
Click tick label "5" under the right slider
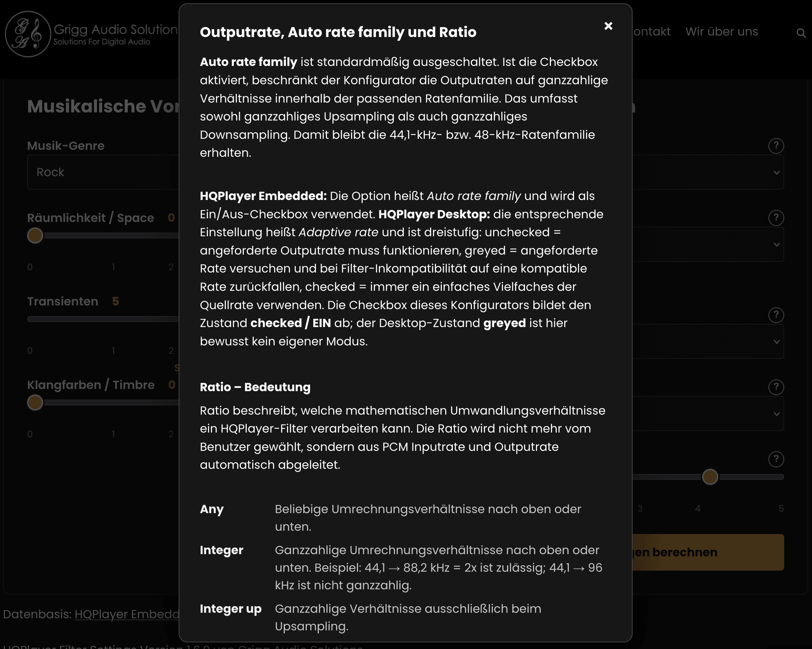pos(781,509)
